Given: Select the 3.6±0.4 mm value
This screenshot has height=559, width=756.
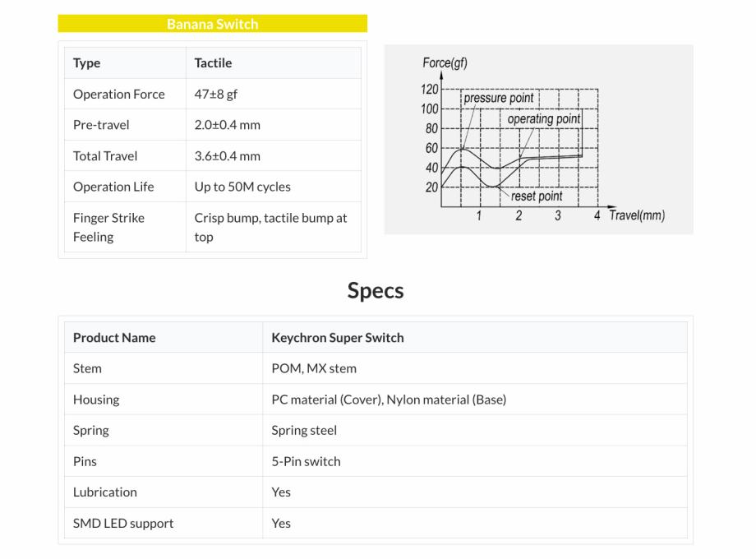Looking at the screenshot, I should click(228, 156).
